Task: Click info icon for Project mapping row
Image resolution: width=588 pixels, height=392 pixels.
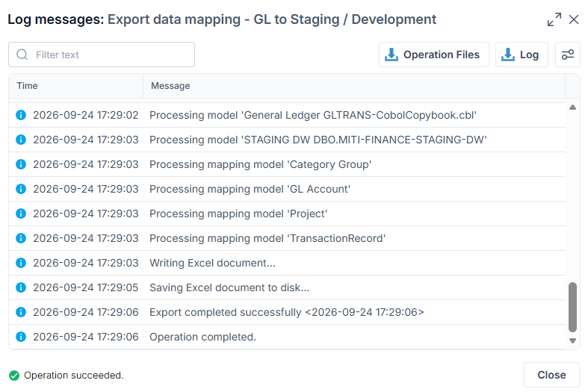Action: coord(21,214)
